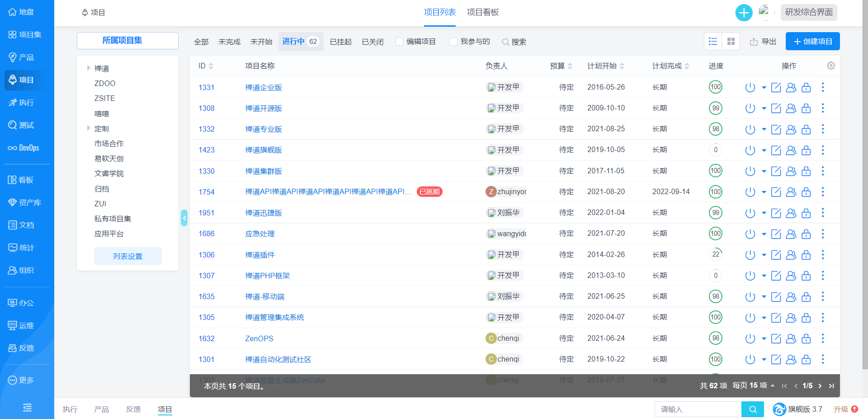
Task: Expand the 禅道 tree node
Action: click(x=89, y=68)
